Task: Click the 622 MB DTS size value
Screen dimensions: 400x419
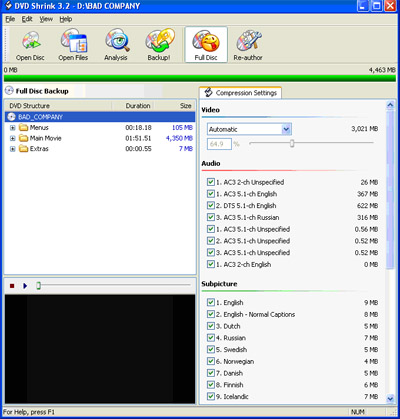Action: coord(367,206)
